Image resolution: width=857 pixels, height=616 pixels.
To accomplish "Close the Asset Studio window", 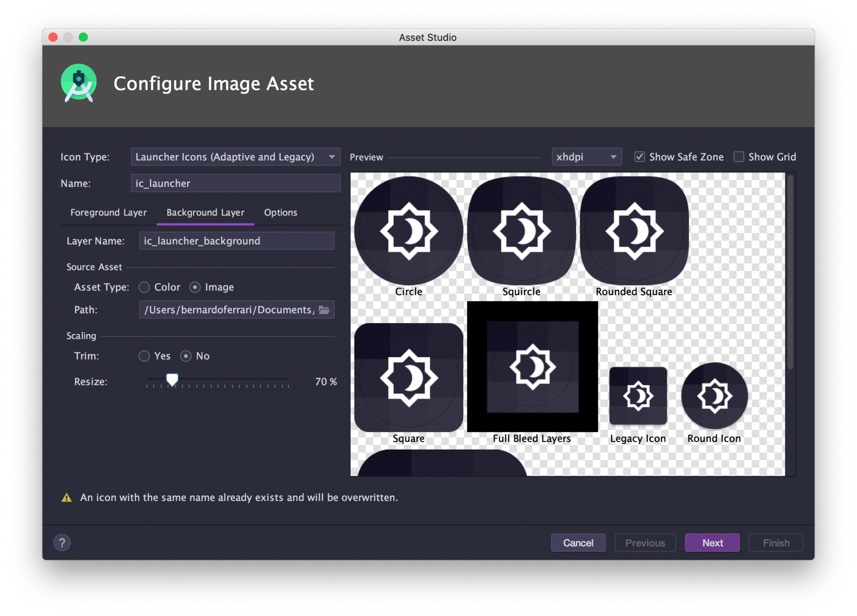I will click(x=53, y=37).
